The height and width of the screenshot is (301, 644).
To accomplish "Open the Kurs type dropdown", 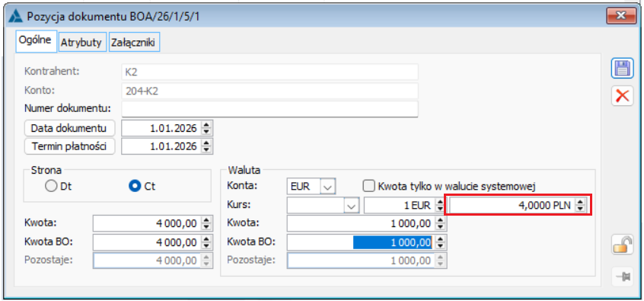I will 351,207.
